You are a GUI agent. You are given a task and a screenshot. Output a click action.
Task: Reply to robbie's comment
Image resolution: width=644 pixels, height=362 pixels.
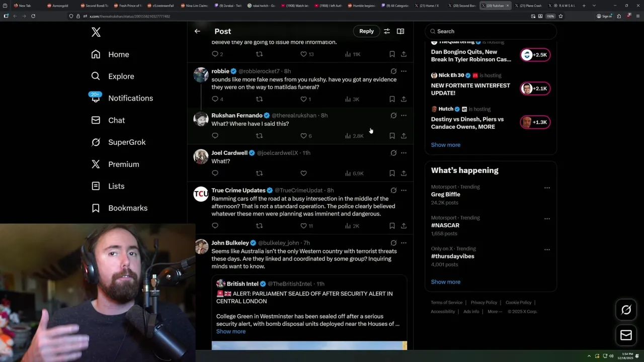[x=215, y=99]
